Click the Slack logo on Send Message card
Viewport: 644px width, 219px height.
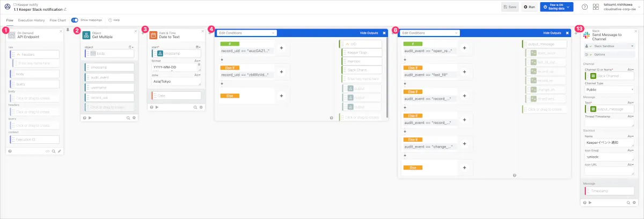click(x=586, y=35)
